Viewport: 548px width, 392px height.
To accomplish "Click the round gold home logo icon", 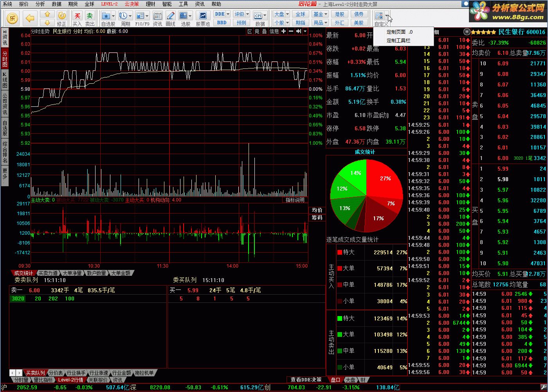I will (13, 18).
